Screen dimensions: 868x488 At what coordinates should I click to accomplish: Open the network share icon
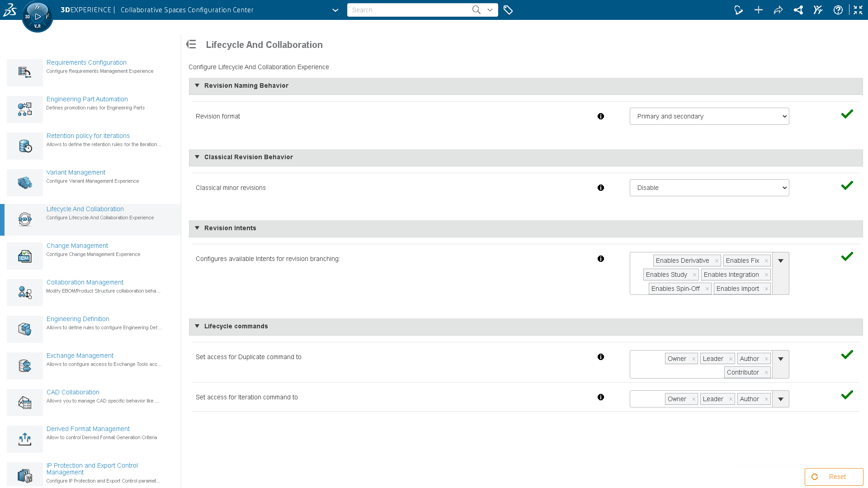[x=798, y=10]
